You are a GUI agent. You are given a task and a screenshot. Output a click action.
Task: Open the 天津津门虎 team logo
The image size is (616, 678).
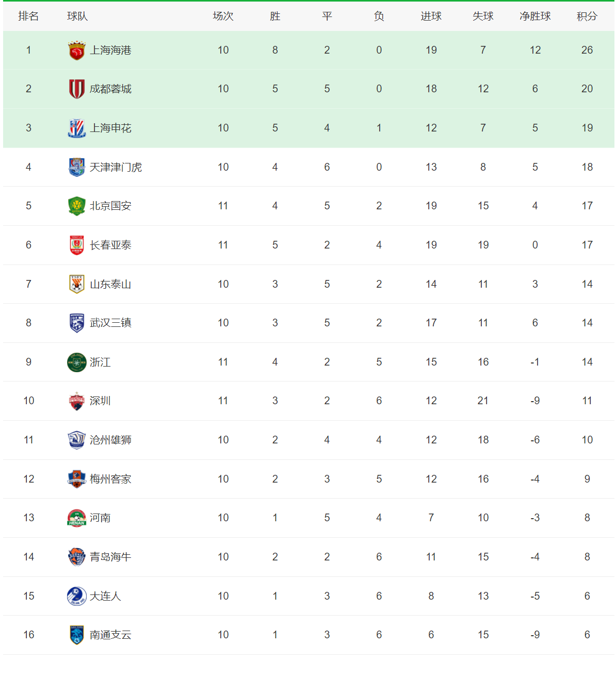point(77,167)
